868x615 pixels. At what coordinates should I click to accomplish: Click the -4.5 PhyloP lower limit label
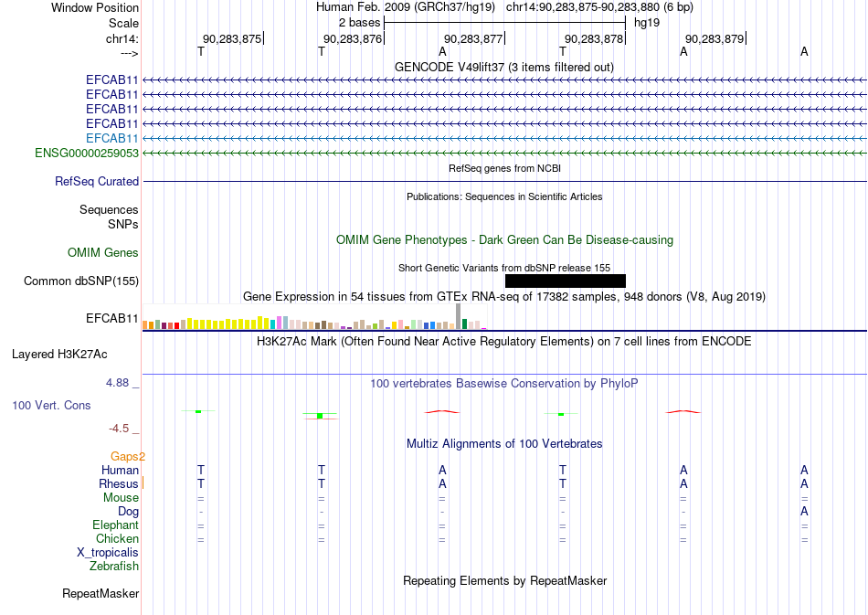(119, 429)
